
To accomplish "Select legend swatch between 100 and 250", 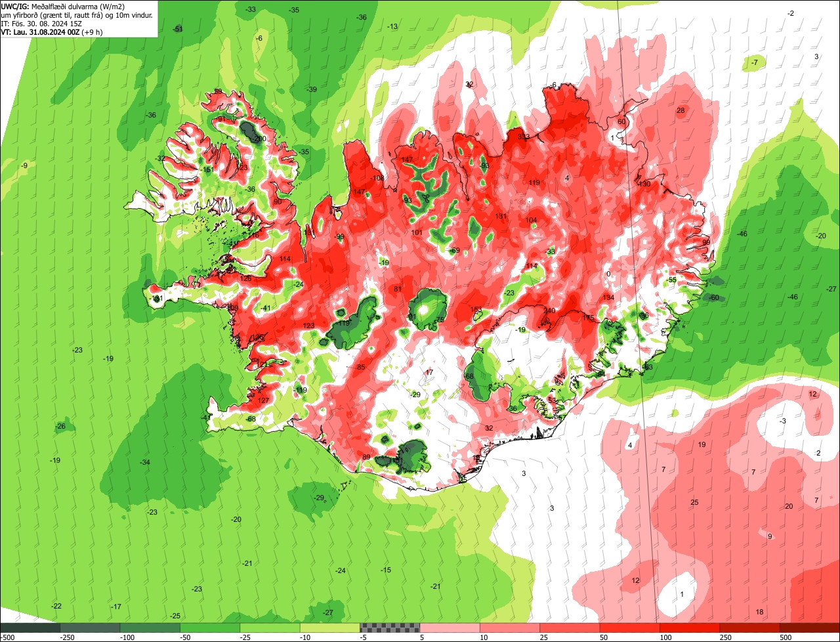I will point(689,628).
